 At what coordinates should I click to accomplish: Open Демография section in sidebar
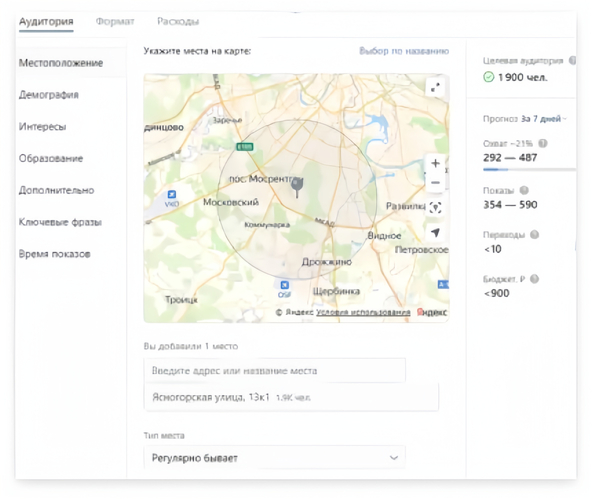pyautogui.click(x=49, y=94)
